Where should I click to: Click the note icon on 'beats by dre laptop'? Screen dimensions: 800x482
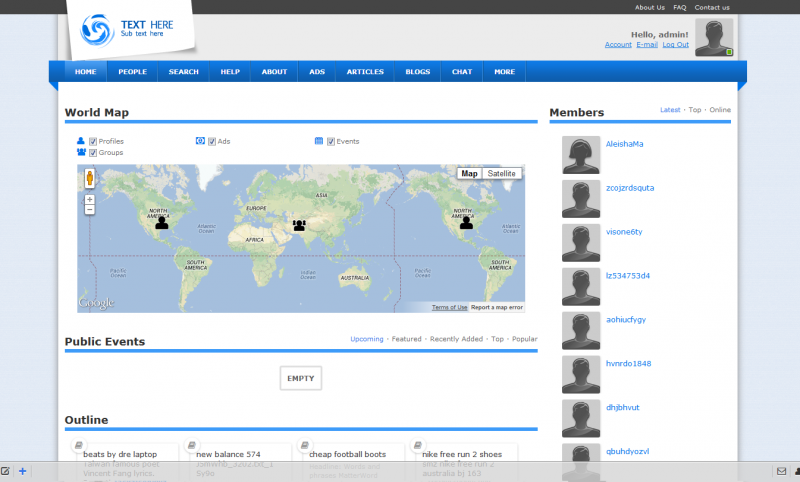(79, 445)
